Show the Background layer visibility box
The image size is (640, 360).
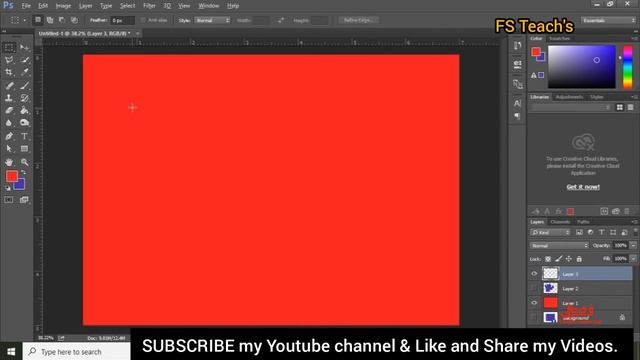pyautogui.click(x=534, y=317)
